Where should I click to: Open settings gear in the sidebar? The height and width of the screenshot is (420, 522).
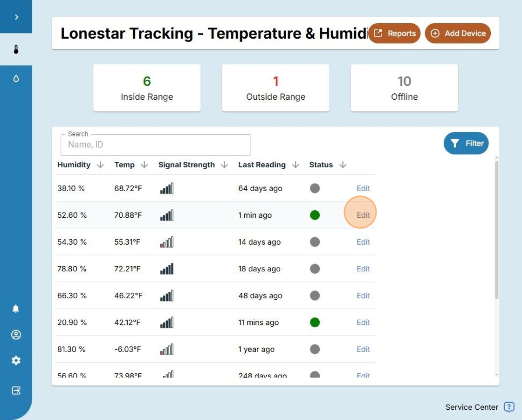(16, 360)
